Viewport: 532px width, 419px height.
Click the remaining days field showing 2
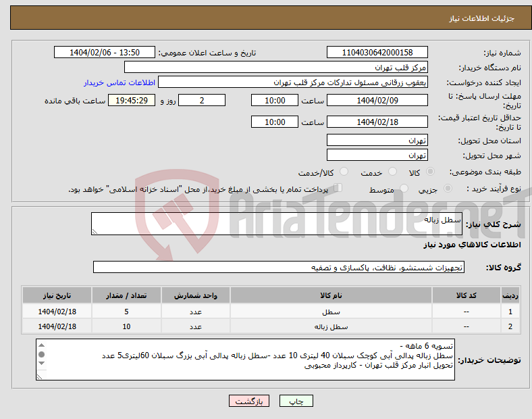tap(202, 101)
